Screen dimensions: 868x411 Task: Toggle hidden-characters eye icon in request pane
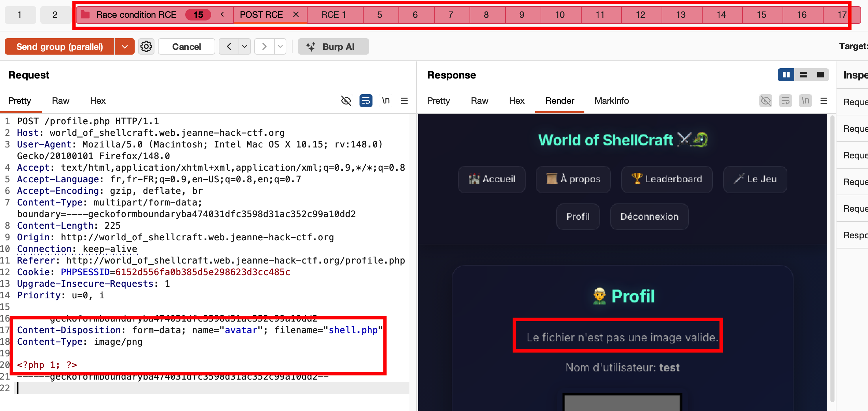346,101
